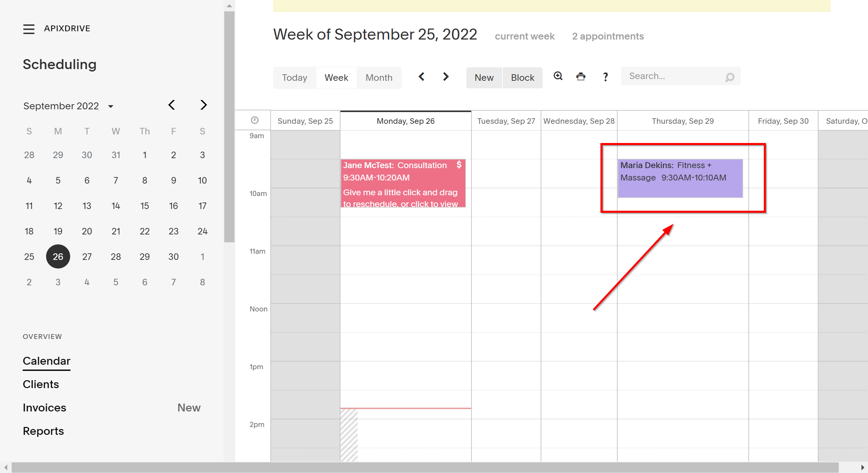The width and height of the screenshot is (868, 473).
Task: Expand the mini calendar previous month
Action: pyautogui.click(x=171, y=105)
